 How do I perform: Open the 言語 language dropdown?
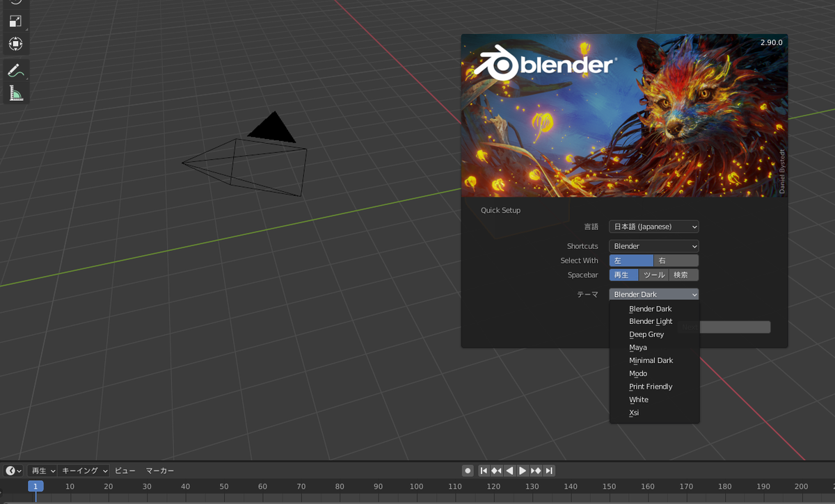pyautogui.click(x=654, y=227)
